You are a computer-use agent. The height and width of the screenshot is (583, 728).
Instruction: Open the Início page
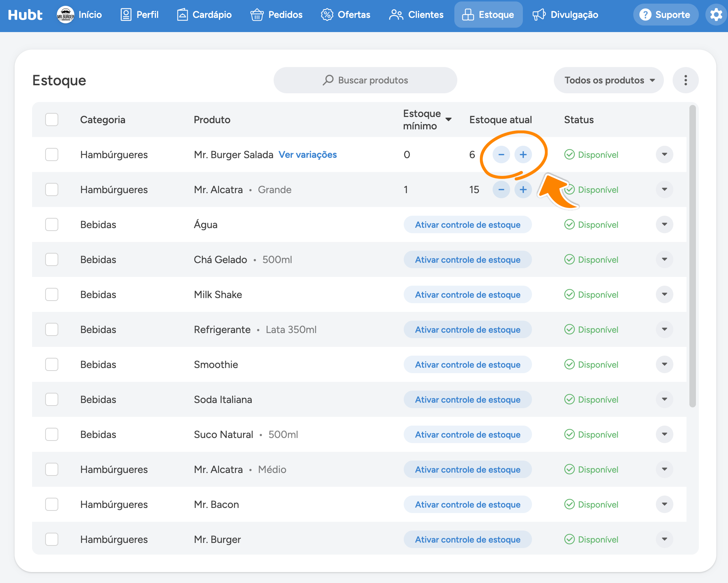click(x=79, y=15)
